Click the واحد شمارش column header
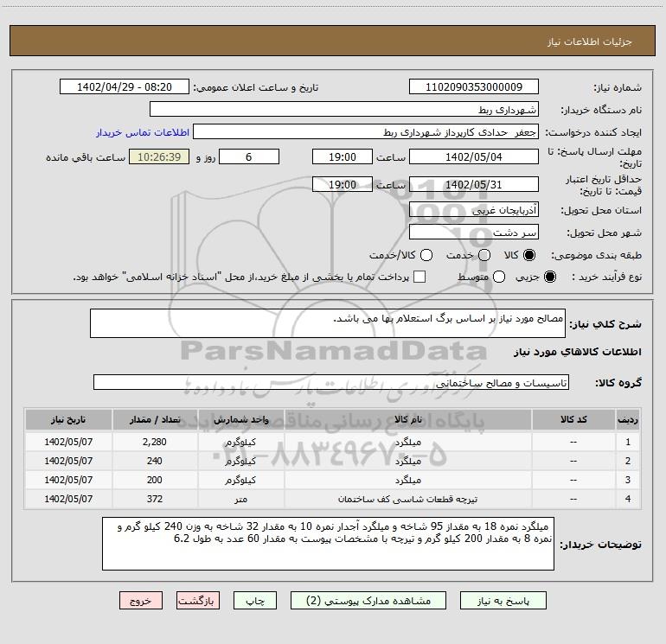The height and width of the screenshot is (644, 666). [x=240, y=420]
